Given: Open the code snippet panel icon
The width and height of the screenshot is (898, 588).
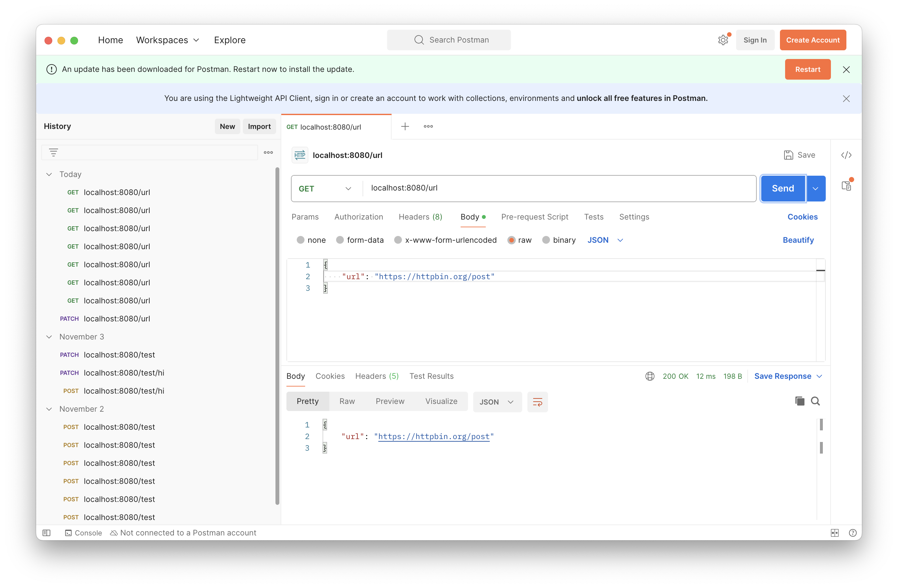Looking at the screenshot, I should click(846, 155).
